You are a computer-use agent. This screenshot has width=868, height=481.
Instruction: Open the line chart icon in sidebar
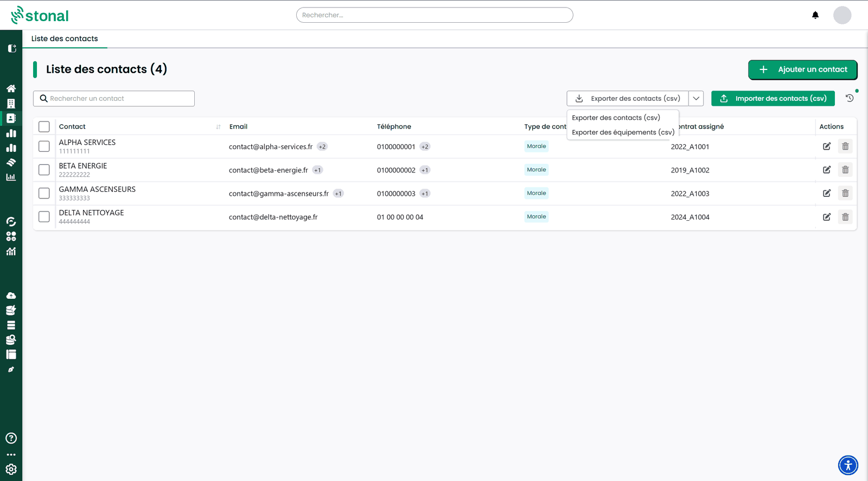point(11,251)
